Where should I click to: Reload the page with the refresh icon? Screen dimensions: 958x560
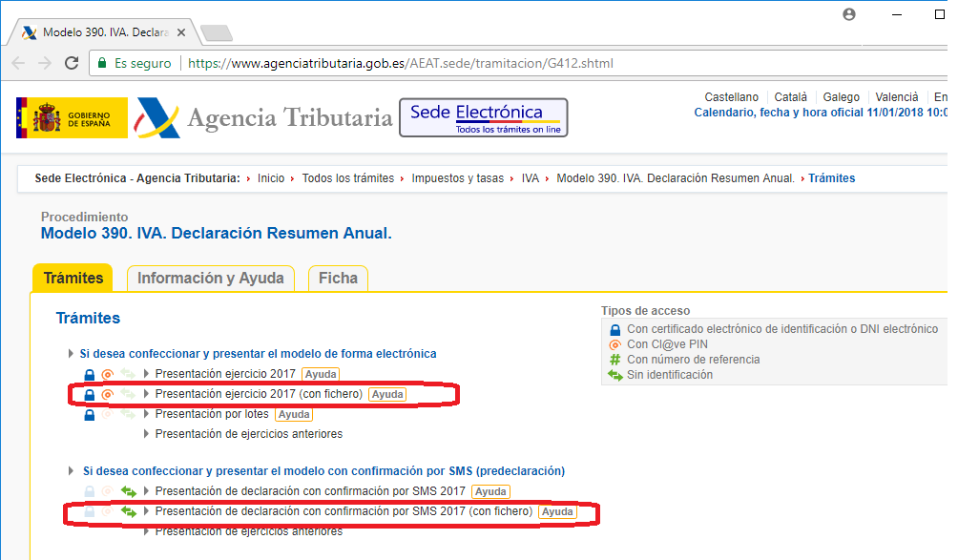click(72, 63)
